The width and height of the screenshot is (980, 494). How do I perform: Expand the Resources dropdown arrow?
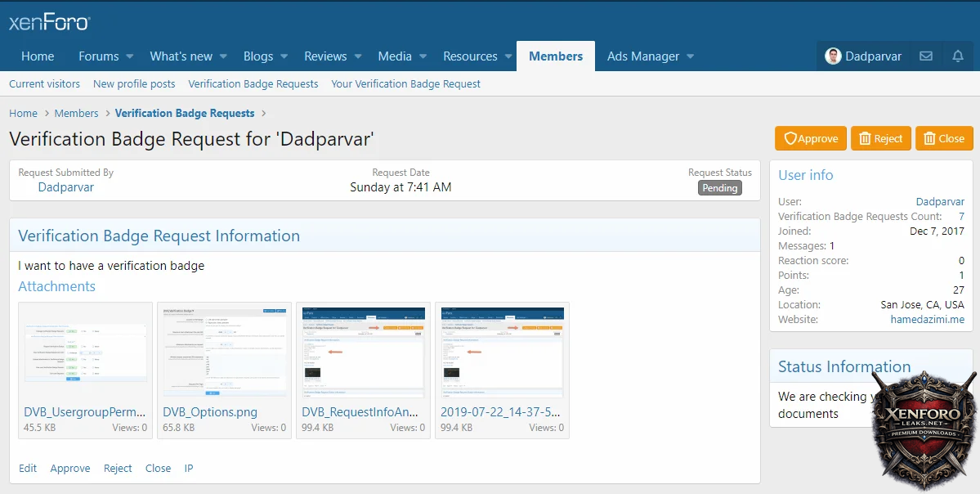click(x=508, y=56)
